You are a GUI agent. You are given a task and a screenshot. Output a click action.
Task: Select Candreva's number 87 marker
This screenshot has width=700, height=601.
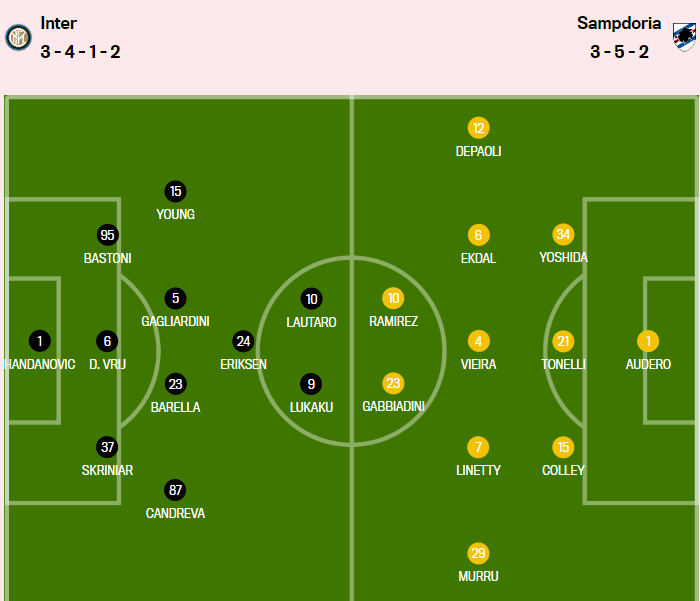point(176,490)
